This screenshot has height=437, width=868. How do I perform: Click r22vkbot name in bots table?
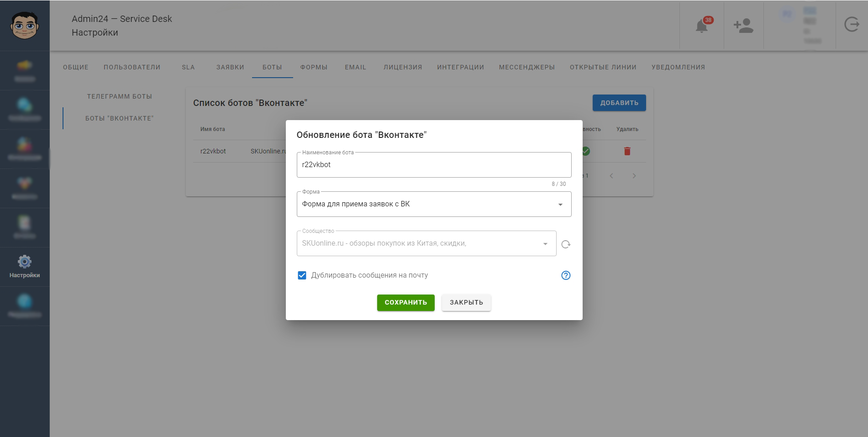213,151
